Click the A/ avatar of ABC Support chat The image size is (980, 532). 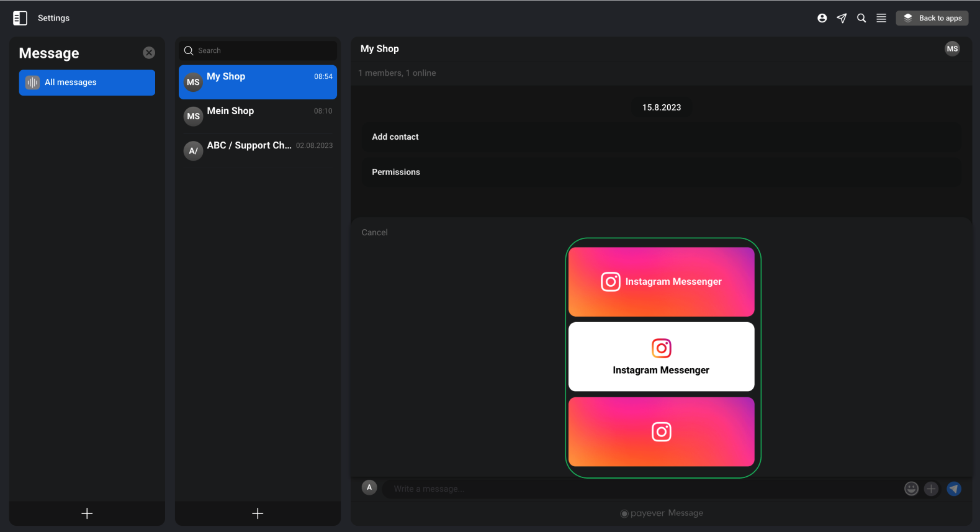tap(194, 151)
